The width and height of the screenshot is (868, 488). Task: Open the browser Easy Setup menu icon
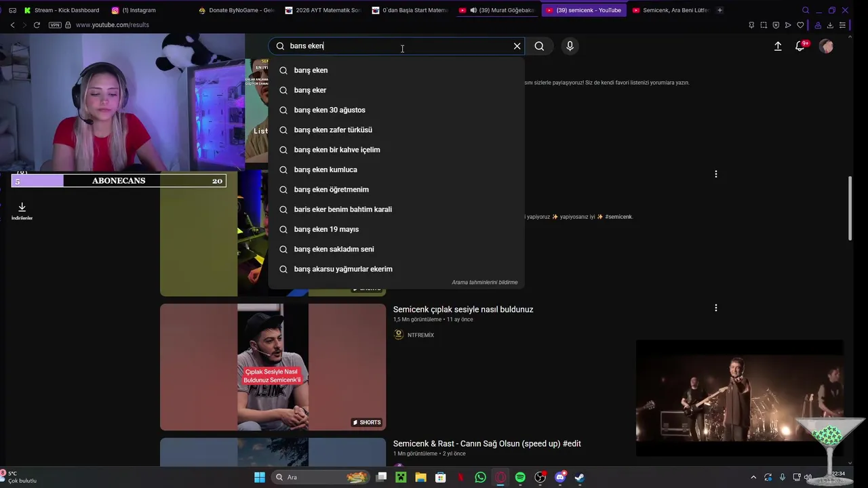pyautogui.click(x=843, y=25)
